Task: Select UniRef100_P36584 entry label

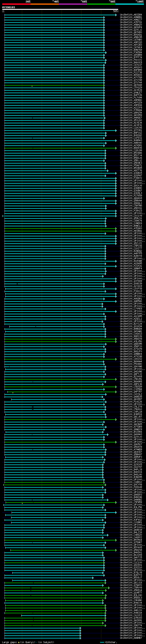Action: [x=131, y=53]
